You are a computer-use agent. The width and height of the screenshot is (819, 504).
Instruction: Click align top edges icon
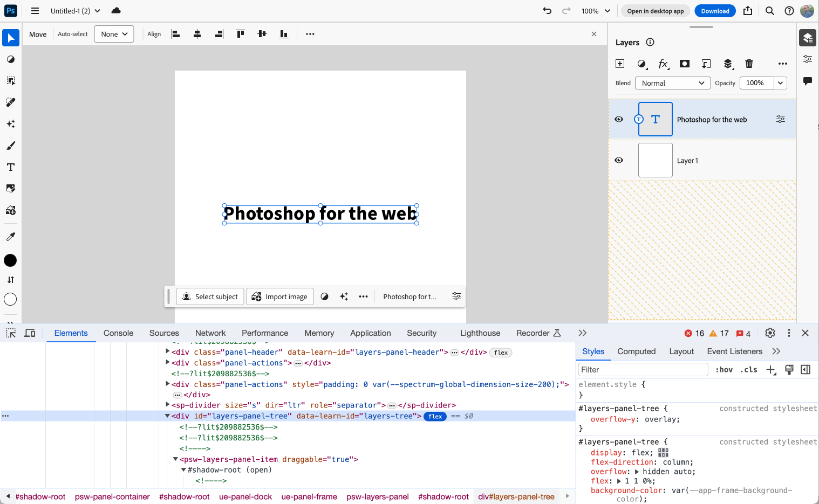241,34
